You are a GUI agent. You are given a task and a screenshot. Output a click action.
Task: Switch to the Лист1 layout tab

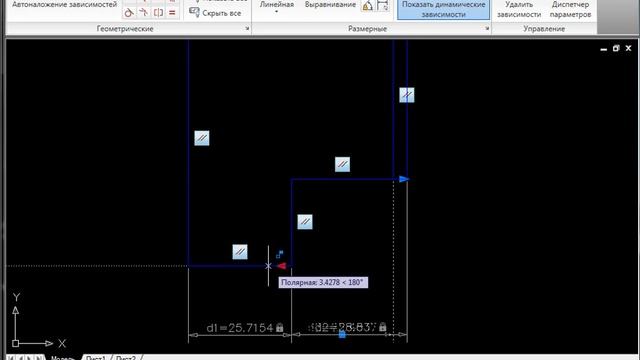95,358
